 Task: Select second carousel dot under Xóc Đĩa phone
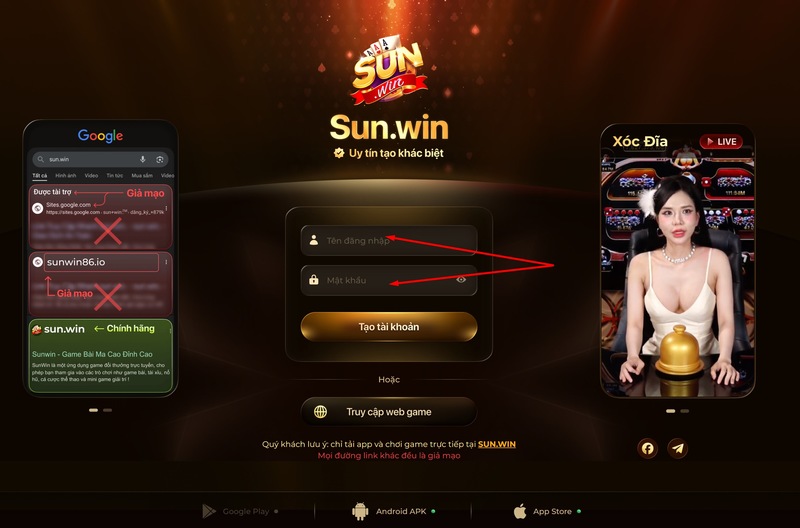point(685,411)
